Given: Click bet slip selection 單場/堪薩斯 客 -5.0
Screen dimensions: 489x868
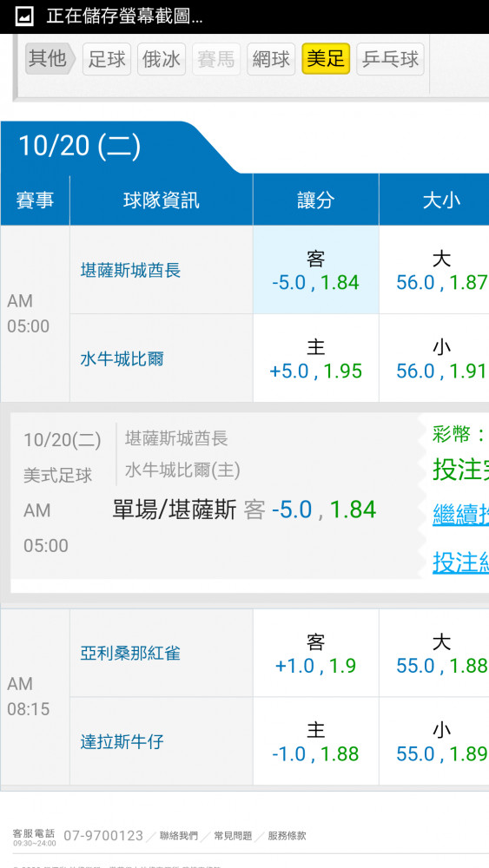Looking at the screenshot, I should pos(244,510).
